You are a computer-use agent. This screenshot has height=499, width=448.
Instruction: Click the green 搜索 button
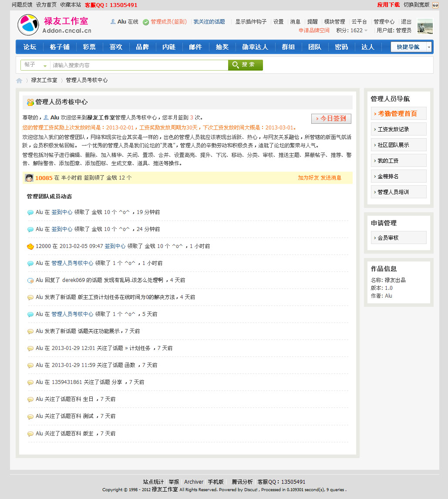(246, 64)
